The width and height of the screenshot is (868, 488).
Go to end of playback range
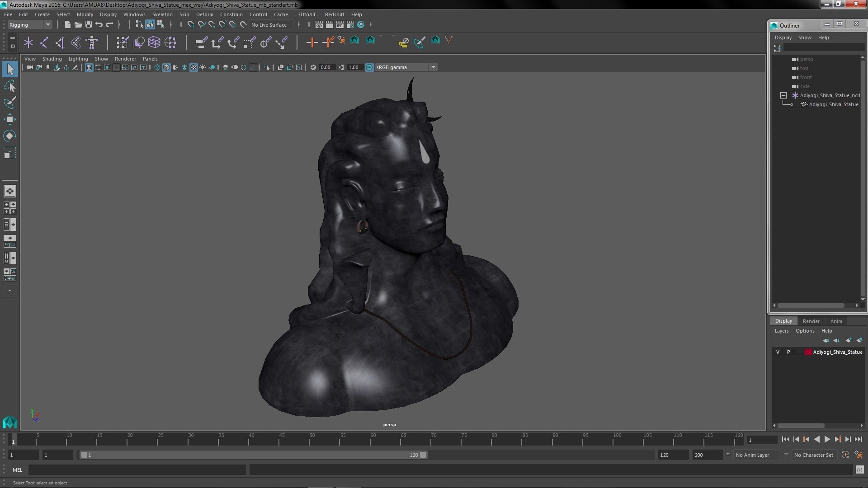[859, 439]
